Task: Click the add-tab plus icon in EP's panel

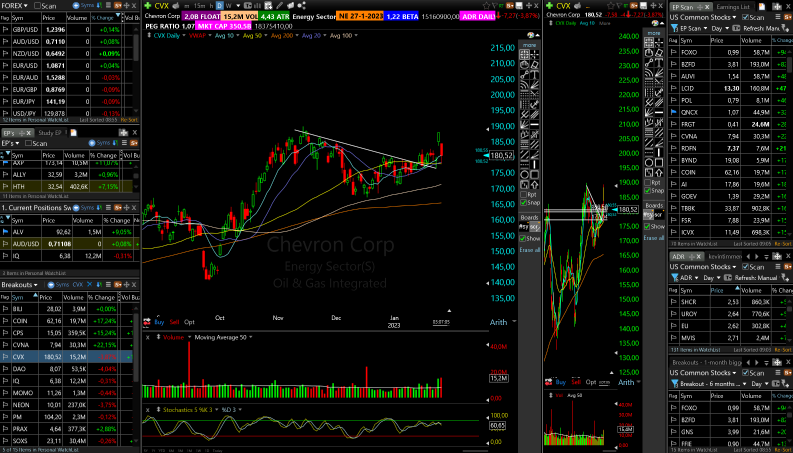Action: click(123, 132)
